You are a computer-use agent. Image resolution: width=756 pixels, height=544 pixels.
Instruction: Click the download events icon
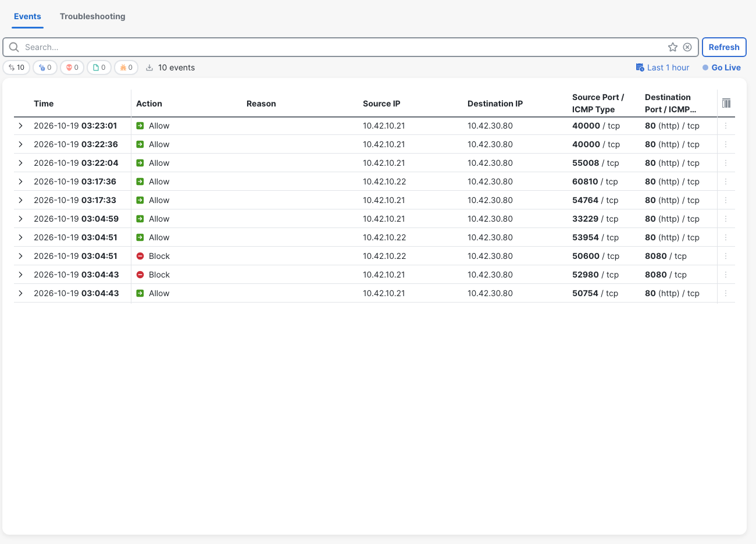click(149, 67)
